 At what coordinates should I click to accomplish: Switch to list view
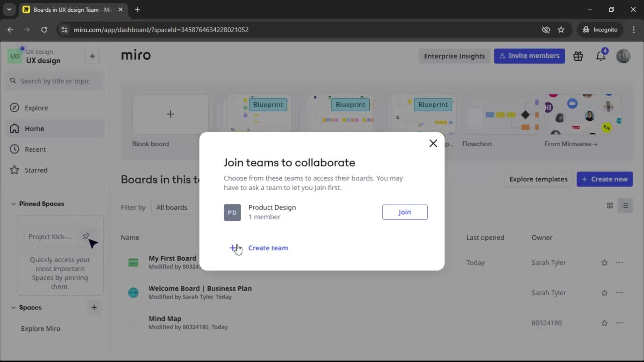625,205
